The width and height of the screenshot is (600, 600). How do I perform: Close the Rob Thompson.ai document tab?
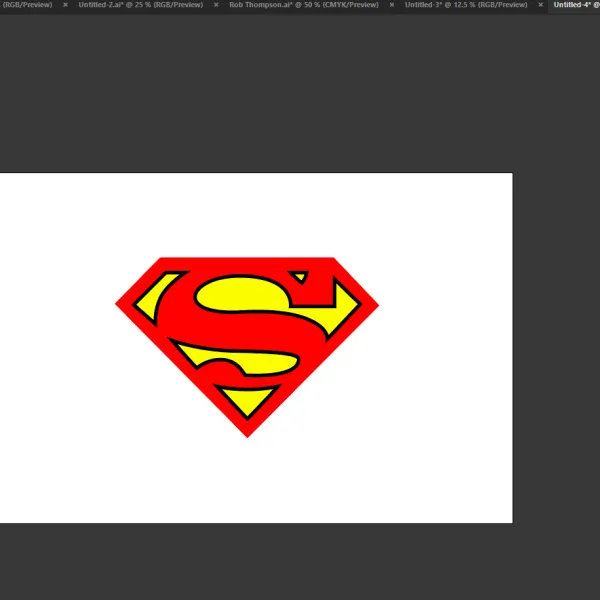tap(392, 5)
